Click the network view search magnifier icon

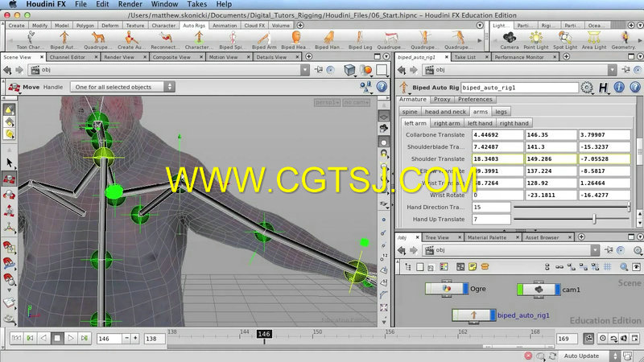(623, 267)
